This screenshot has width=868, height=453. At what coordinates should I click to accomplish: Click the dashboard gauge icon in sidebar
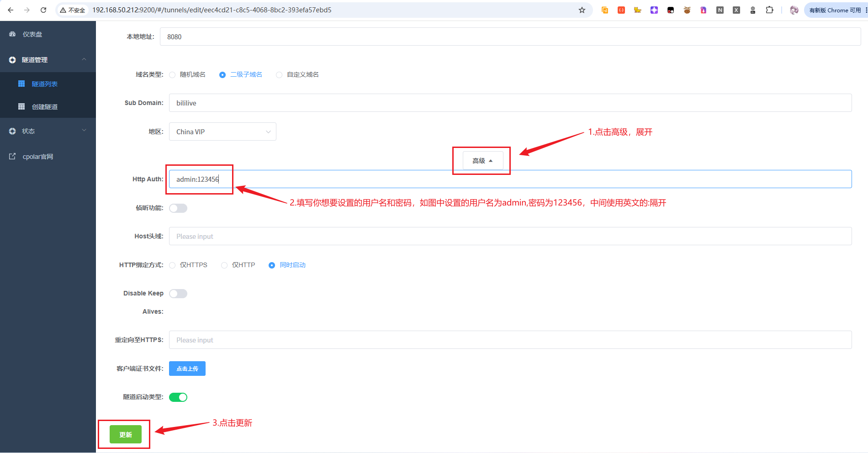point(12,34)
